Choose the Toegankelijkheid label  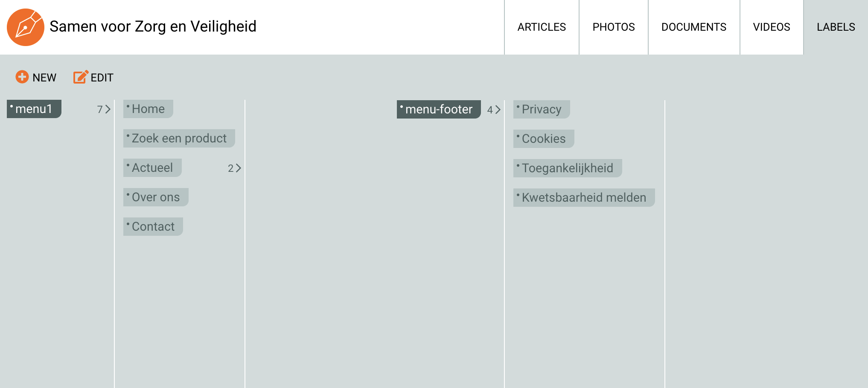coord(568,168)
